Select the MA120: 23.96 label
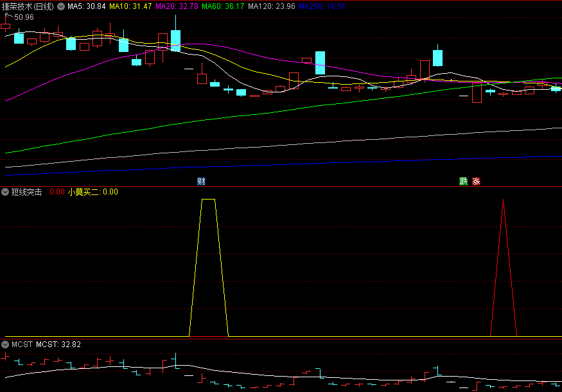 272,6
